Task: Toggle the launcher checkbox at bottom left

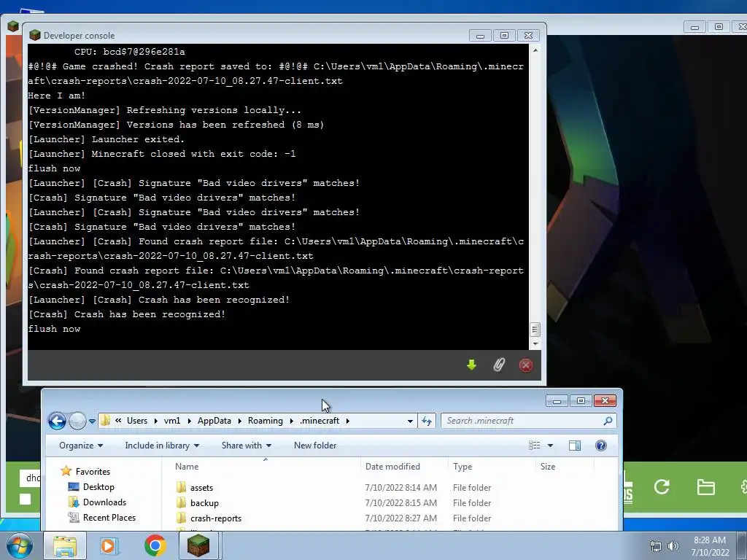Action: coord(26,499)
